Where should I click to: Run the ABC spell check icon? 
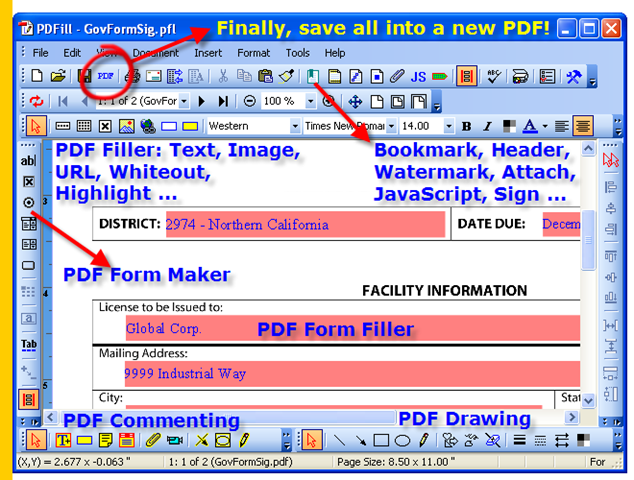pyautogui.click(x=494, y=76)
